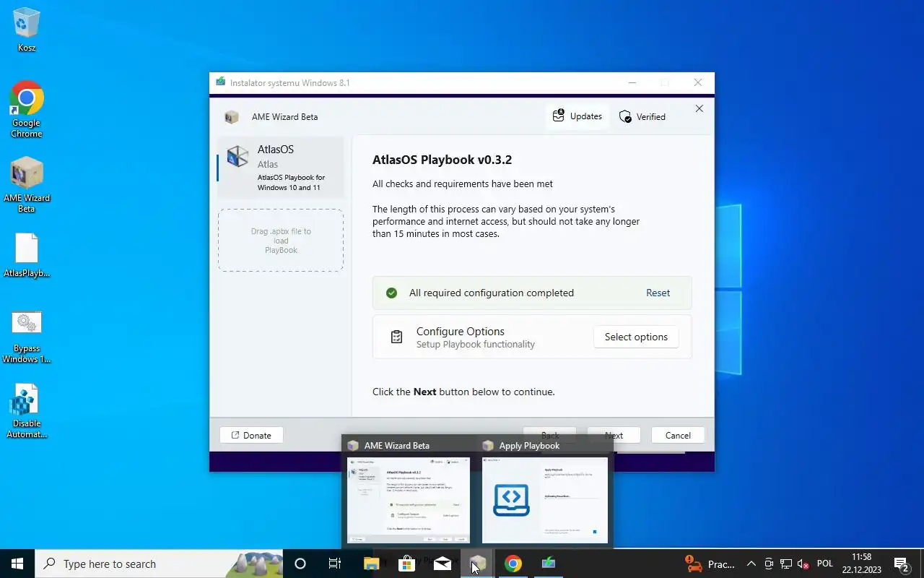924x578 pixels.
Task: Click the Donate button
Action: 251,435
